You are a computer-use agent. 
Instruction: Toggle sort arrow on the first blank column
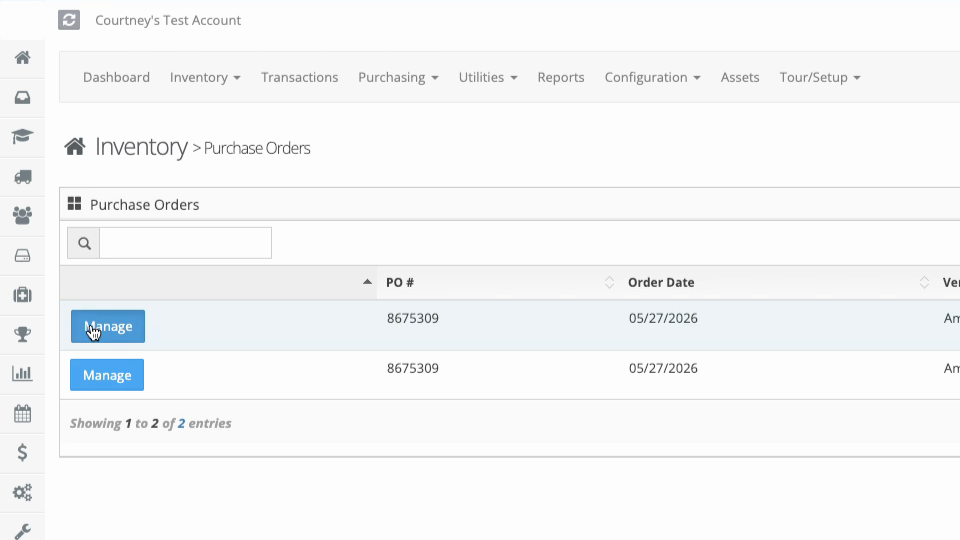pos(367,282)
